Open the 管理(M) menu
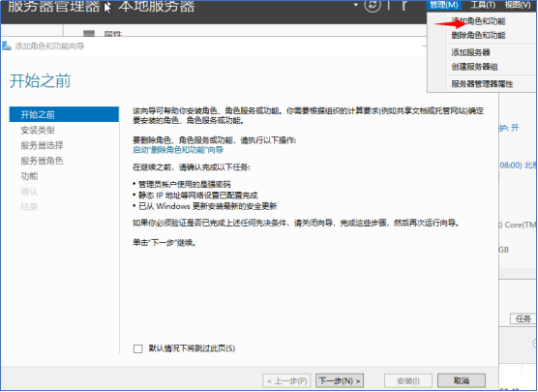 click(444, 5)
